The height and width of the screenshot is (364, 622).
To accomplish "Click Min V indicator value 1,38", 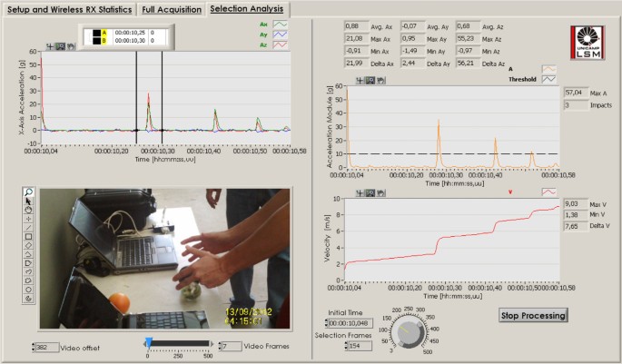I will point(576,215).
